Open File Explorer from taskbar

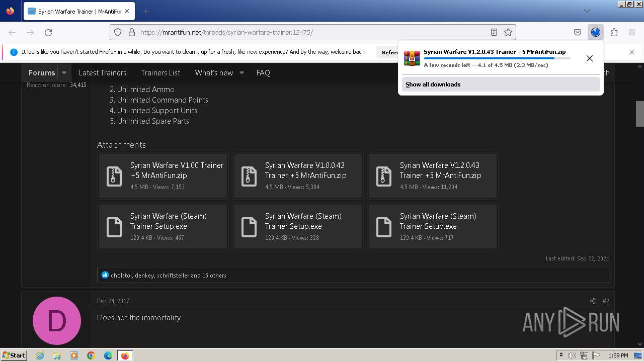pyautogui.click(x=57, y=355)
